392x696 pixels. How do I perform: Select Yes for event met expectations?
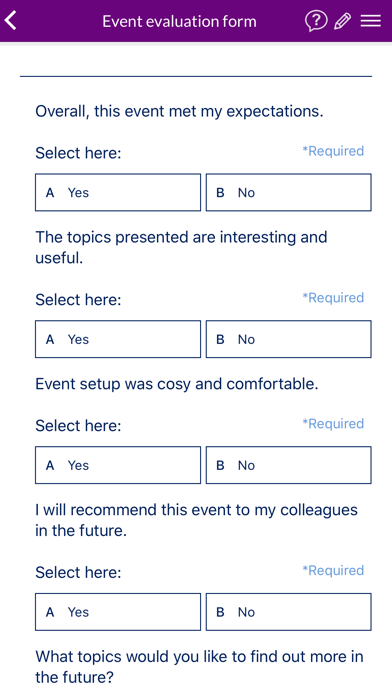[118, 192]
